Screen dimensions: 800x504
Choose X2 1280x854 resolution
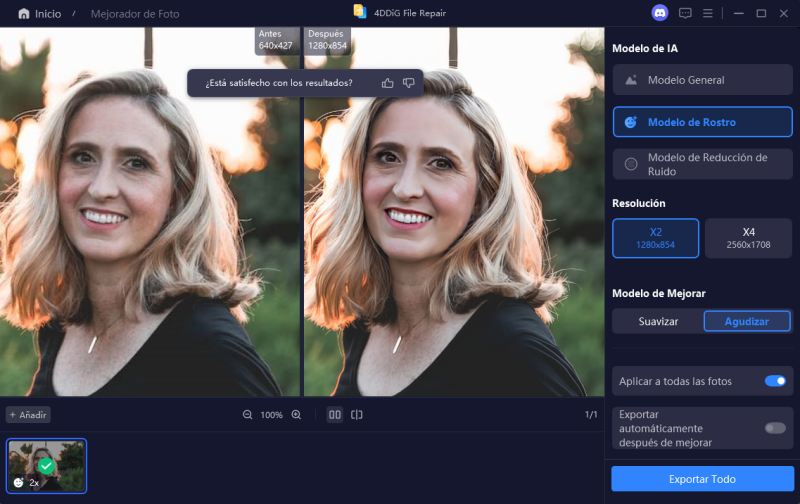coord(656,238)
